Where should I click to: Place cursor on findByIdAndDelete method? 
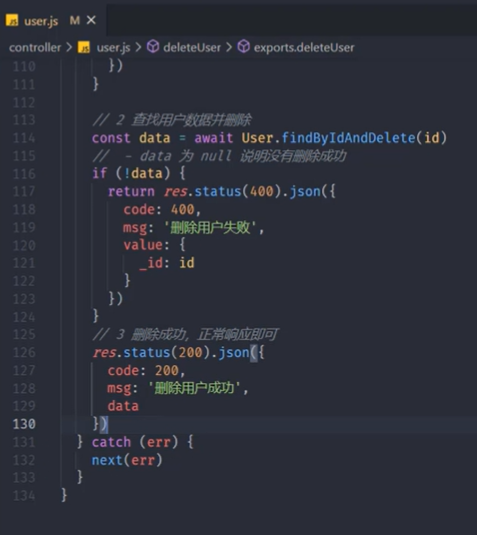348,138
